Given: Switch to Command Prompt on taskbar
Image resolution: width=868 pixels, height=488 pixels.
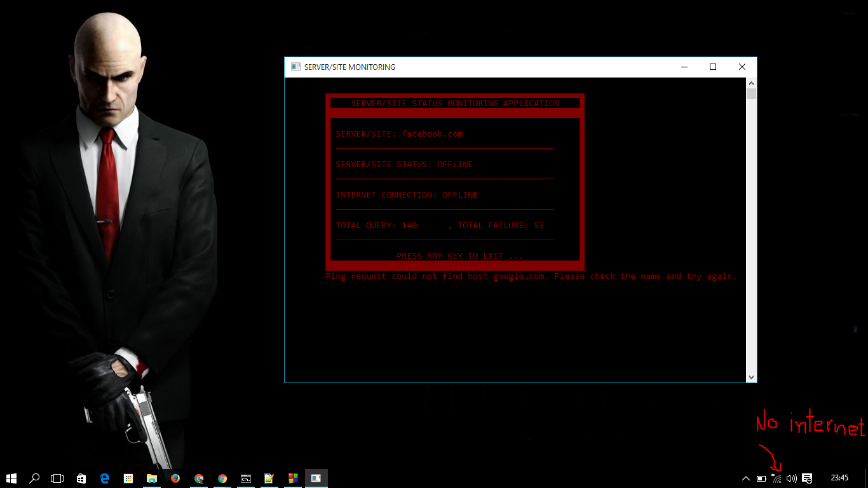Looking at the screenshot, I should (246, 478).
